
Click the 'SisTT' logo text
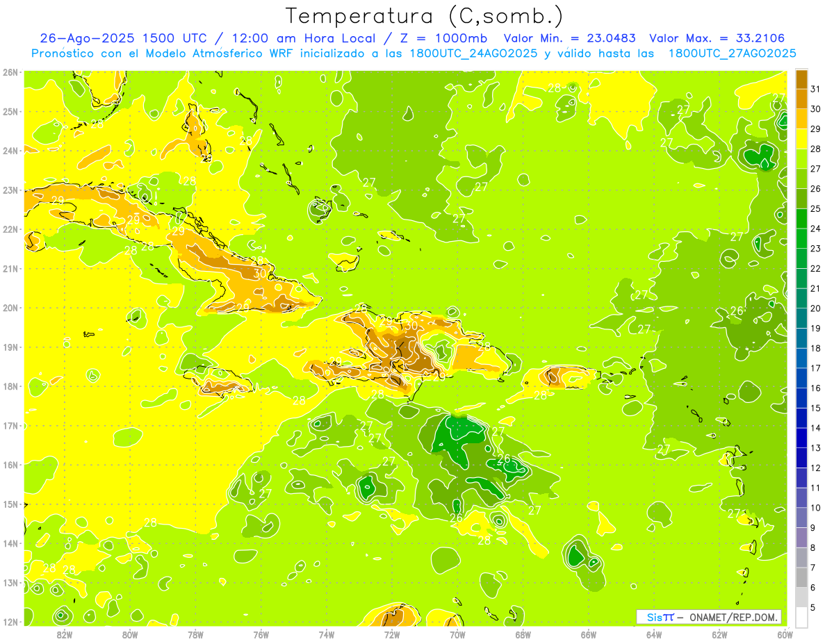tap(660, 617)
